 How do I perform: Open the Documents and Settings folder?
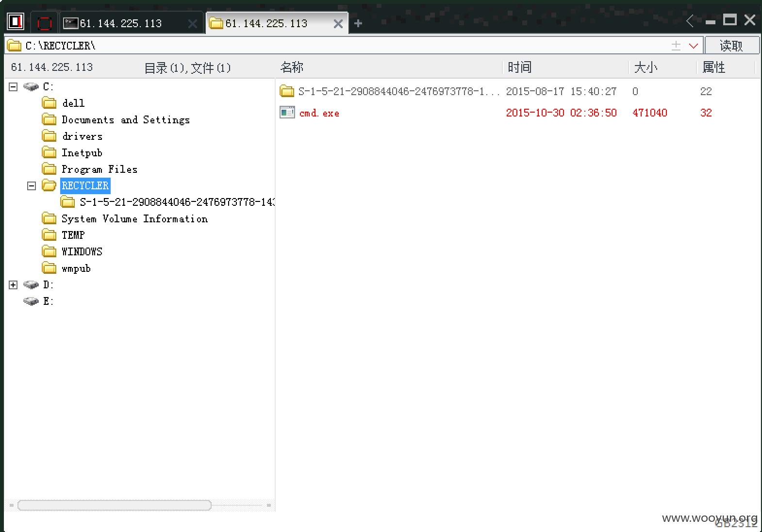126,119
